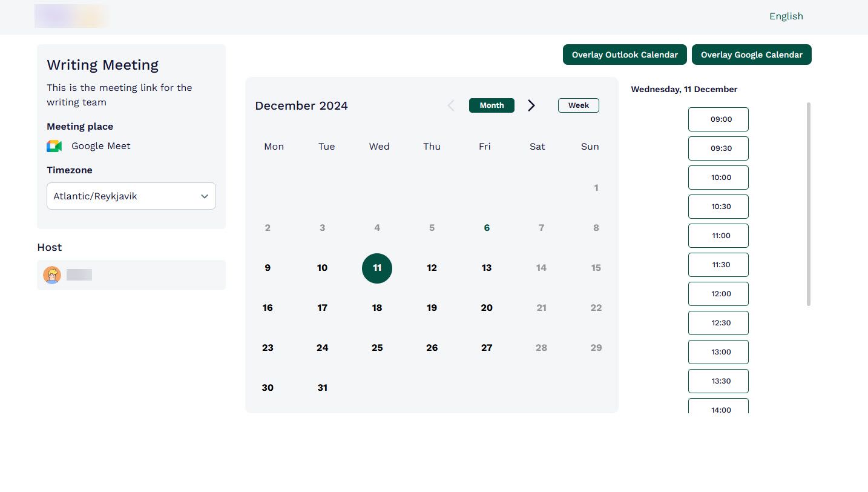Click the highlighted date 11
The image size is (868, 492).
[x=377, y=268]
